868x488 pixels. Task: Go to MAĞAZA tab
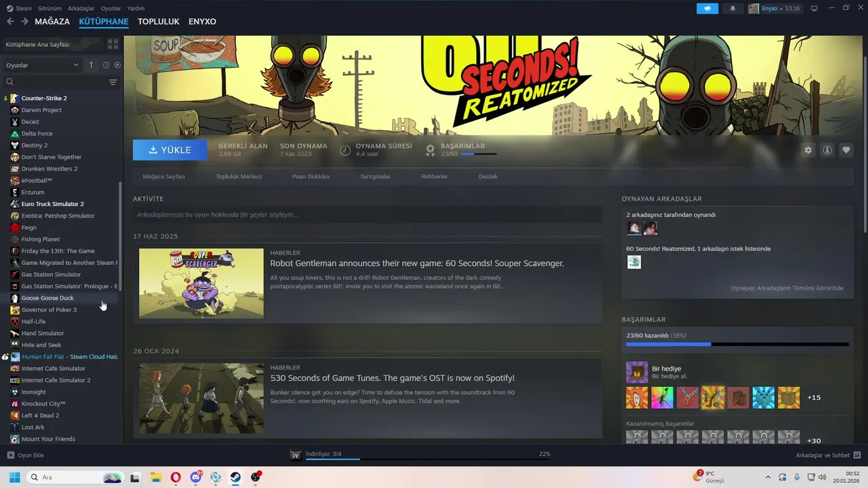click(x=52, y=22)
